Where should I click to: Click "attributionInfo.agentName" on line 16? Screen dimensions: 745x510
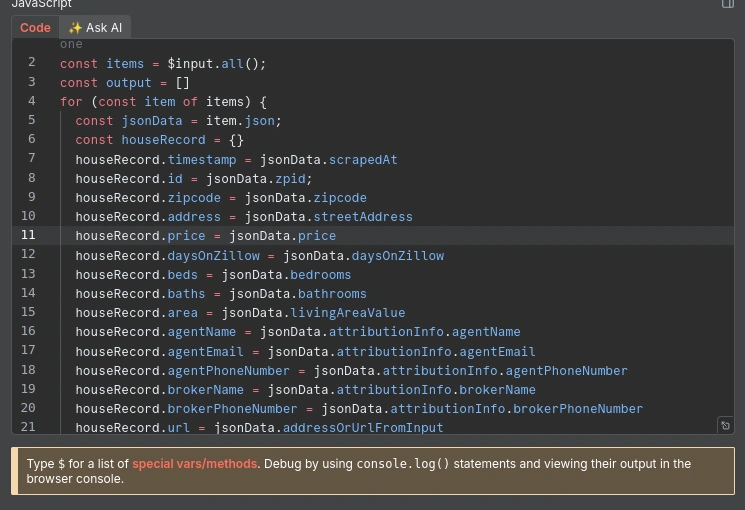(425, 332)
